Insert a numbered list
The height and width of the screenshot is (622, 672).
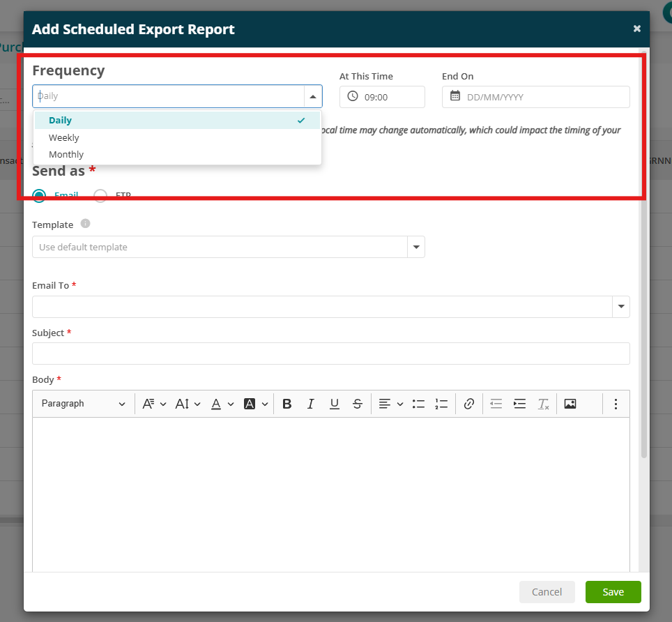coord(441,404)
